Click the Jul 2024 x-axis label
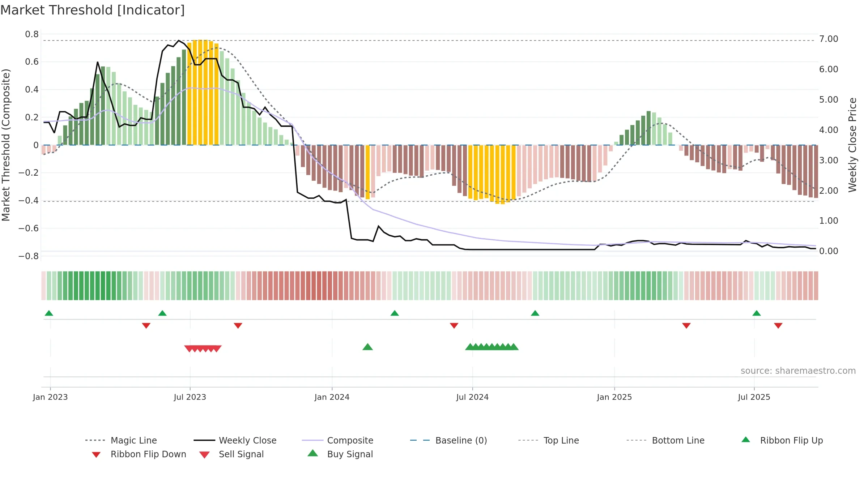The height and width of the screenshot is (488, 868). pyautogui.click(x=472, y=397)
